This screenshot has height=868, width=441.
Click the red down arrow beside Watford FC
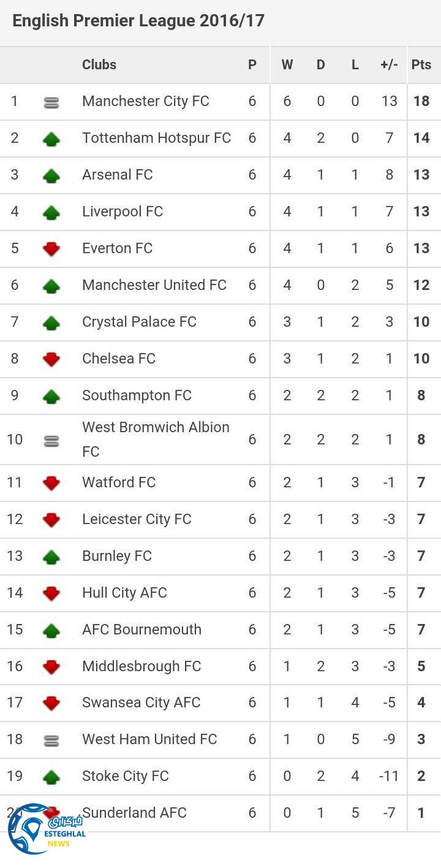click(x=51, y=483)
